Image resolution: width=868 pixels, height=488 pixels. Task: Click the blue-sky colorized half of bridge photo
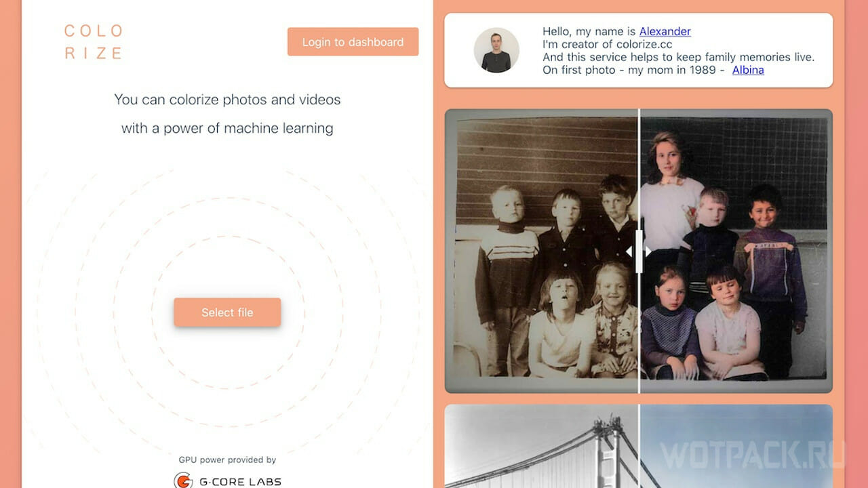click(736, 446)
